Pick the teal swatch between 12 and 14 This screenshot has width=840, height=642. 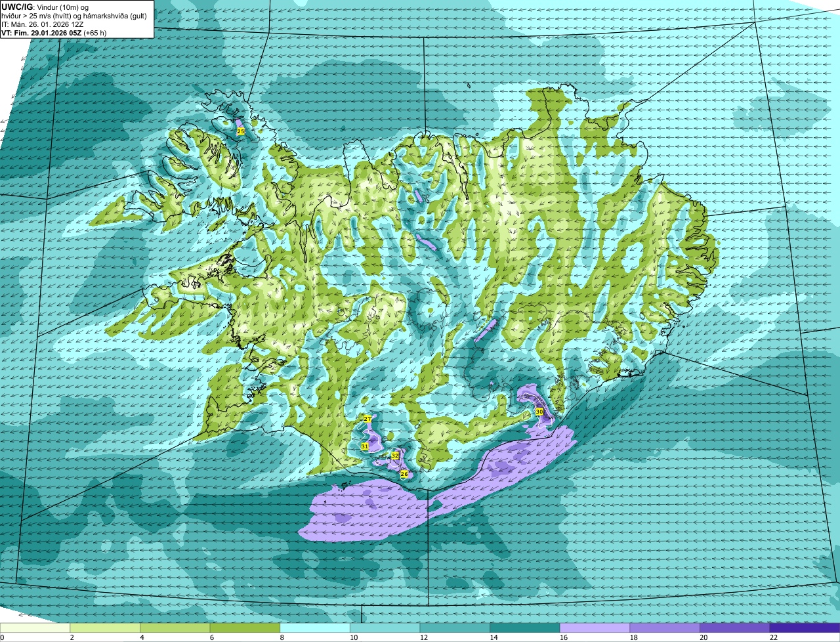click(455, 628)
